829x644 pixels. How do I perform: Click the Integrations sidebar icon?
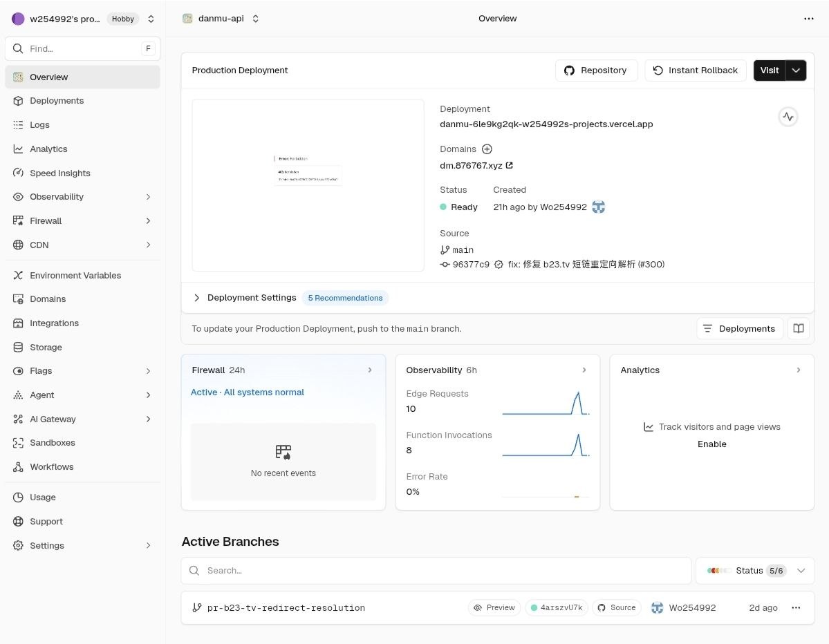18,323
